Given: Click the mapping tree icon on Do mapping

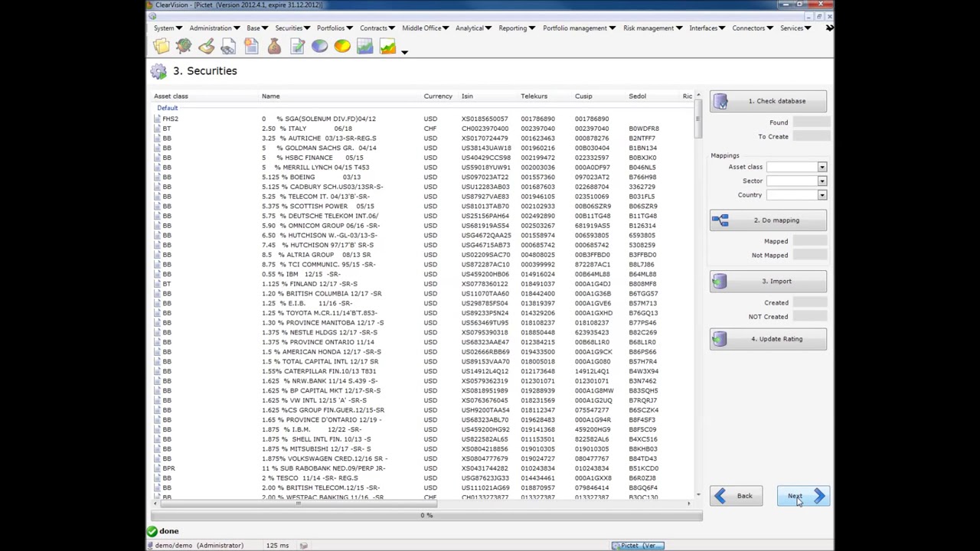Looking at the screenshot, I should pos(720,220).
